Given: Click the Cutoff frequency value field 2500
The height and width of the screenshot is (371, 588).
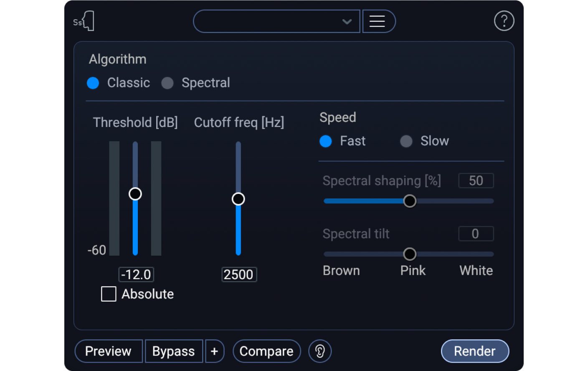Looking at the screenshot, I should (238, 274).
